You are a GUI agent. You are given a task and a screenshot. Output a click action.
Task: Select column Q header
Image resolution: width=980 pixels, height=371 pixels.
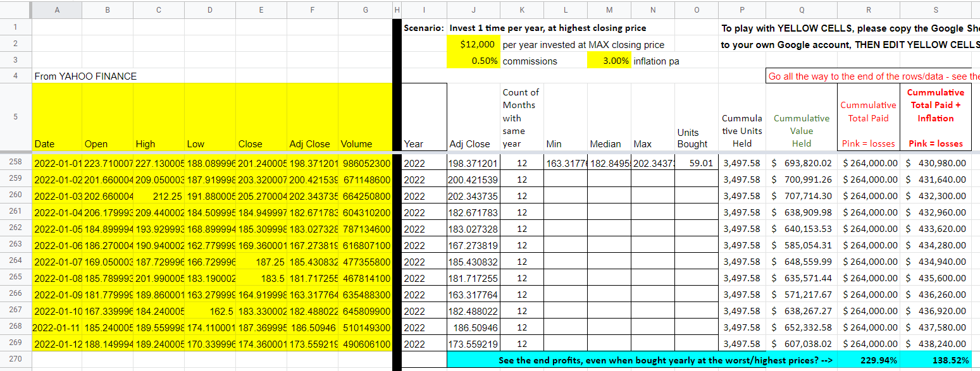[802, 9]
